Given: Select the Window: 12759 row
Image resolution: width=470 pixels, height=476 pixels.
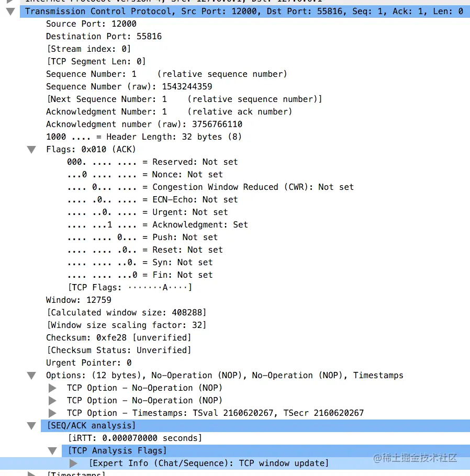Looking at the screenshot, I should coord(79,300).
